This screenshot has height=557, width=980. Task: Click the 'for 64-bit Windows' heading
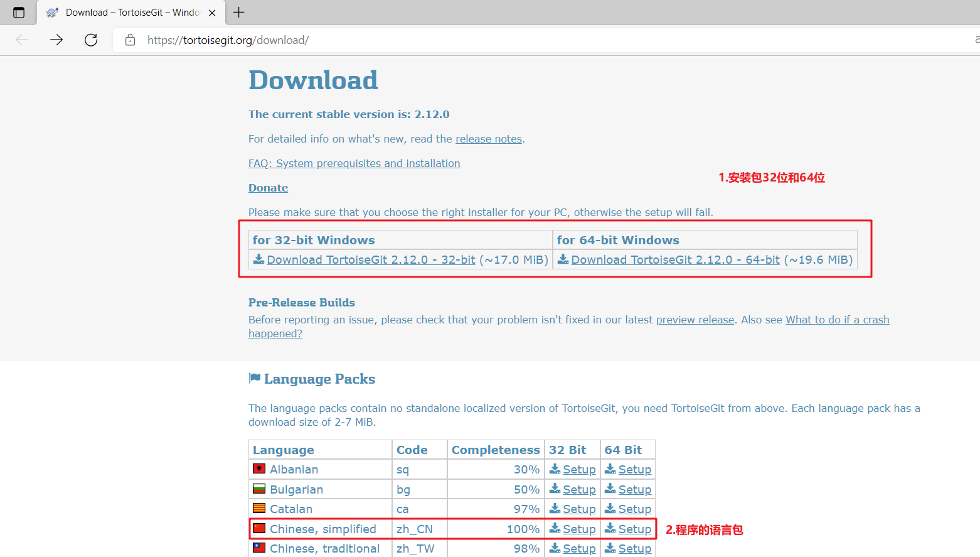click(x=618, y=241)
